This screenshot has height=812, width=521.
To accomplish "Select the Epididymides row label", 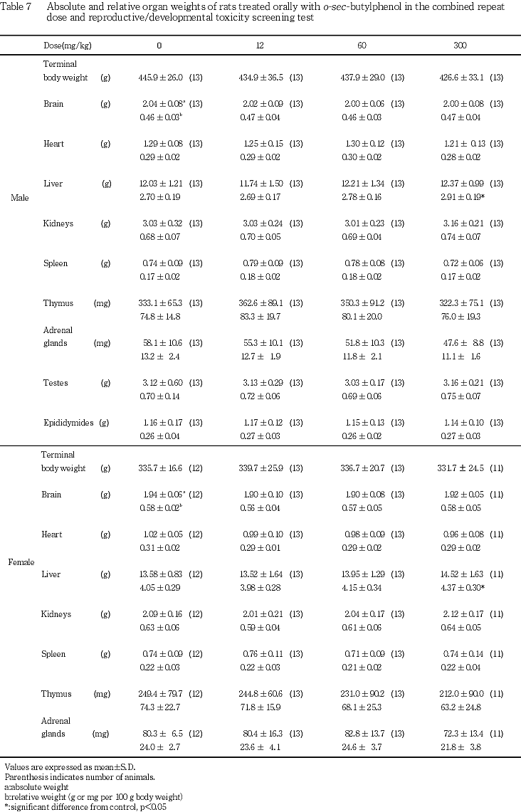I will 68,423.
